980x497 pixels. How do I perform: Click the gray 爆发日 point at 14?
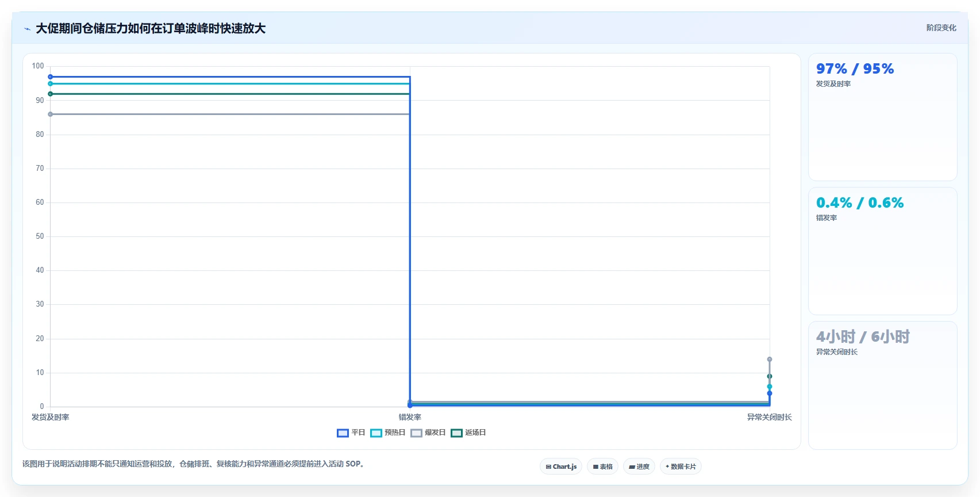point(770,360)
